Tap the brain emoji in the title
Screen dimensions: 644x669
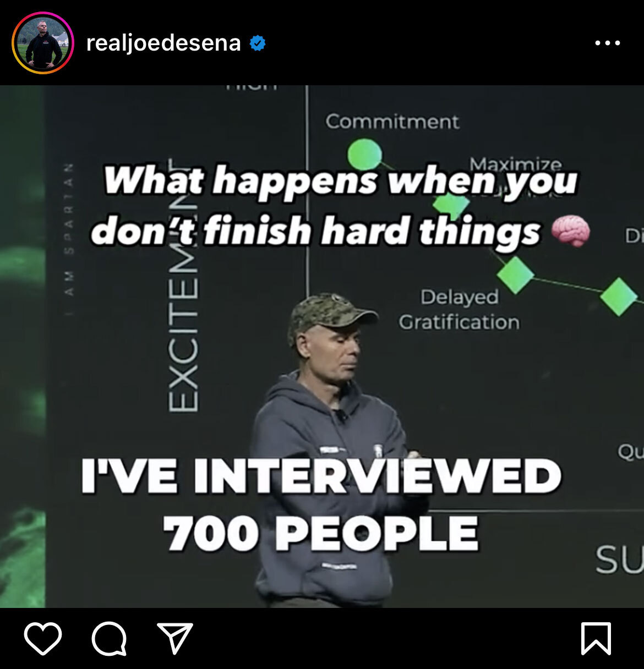pos(571,231)
